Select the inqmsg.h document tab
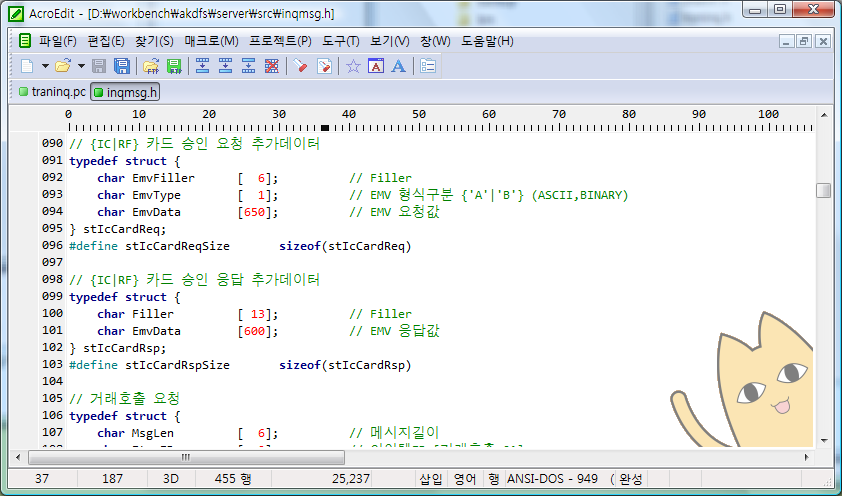This screenshot has height=496, width=842. pyautogui.click(x=125, y=92)
